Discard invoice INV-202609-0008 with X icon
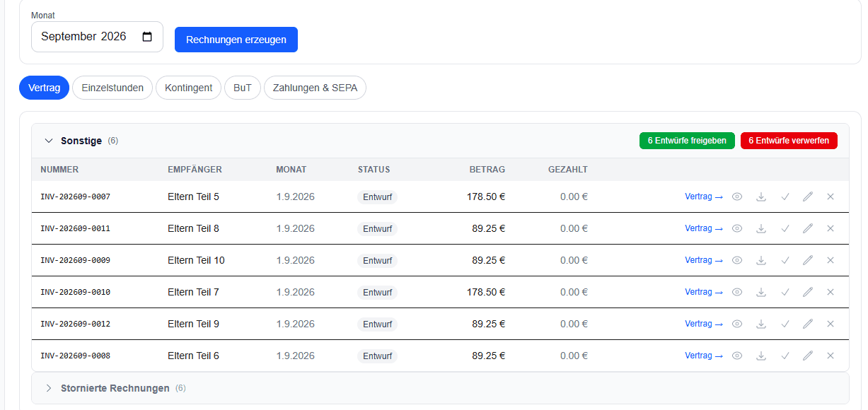 tap(831, 356)
